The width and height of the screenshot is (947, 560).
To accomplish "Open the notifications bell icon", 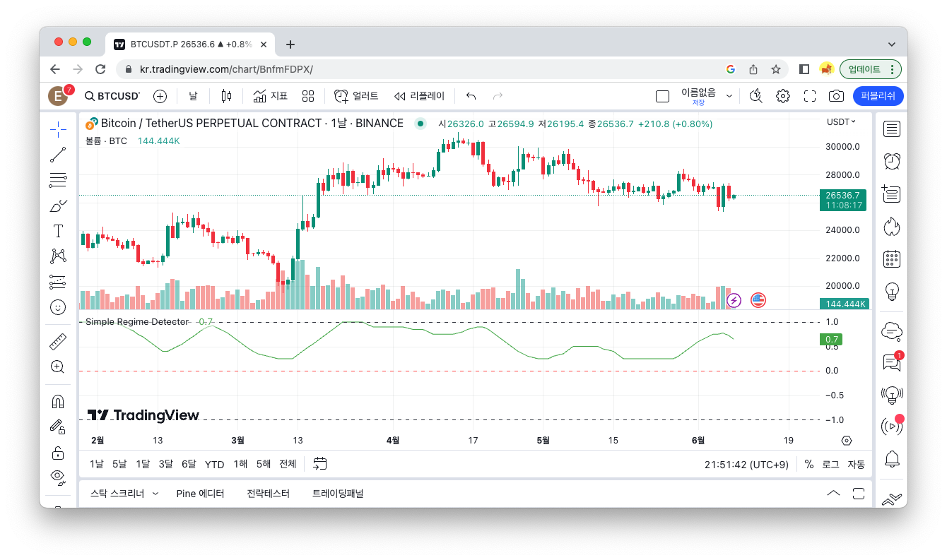I will point(892,458).
